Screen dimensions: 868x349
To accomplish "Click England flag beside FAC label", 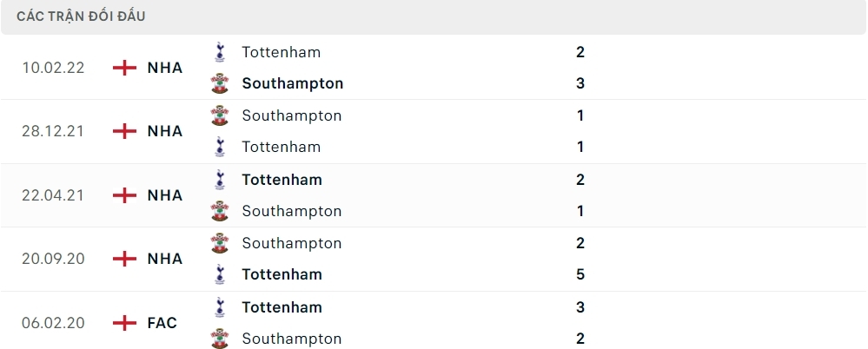I will pyautogui.click(x=125, y=323).
